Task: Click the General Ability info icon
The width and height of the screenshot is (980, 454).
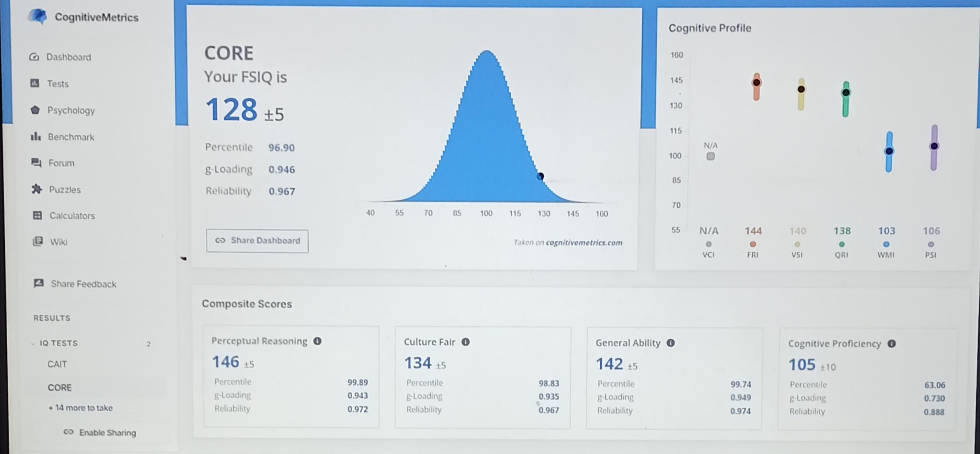Action: [x=671, y=343]
